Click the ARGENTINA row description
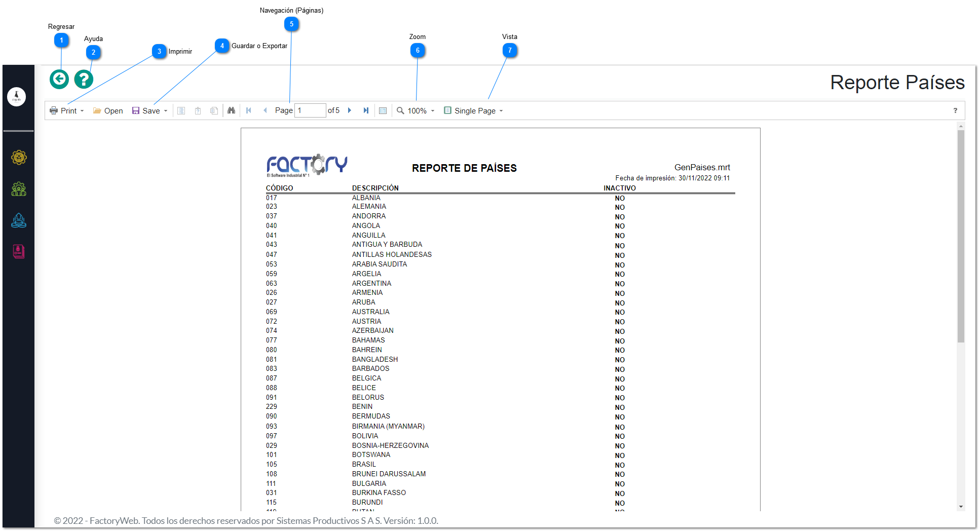Viewport: 980px width, 532px height. click(x=371, y=283)
